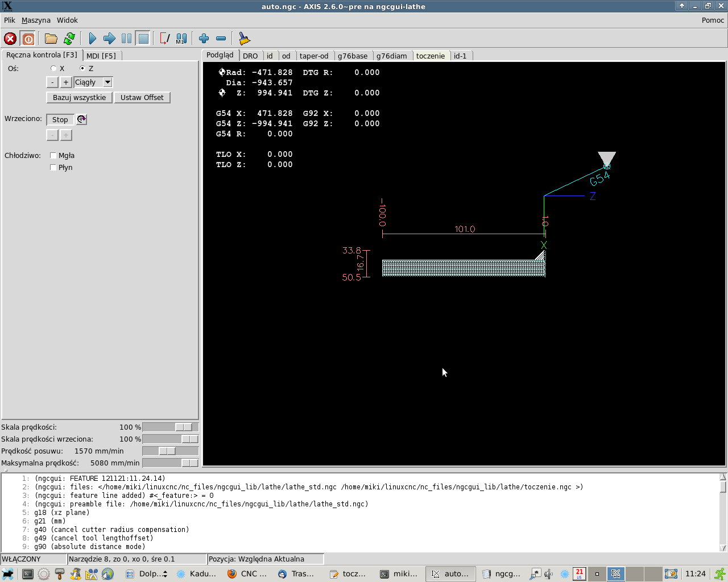
Task: Open the Plik menu
Action: coord(10,20)
